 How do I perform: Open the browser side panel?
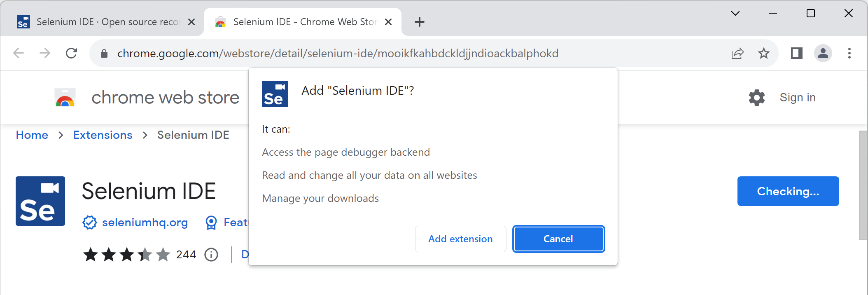click(796, 53)
